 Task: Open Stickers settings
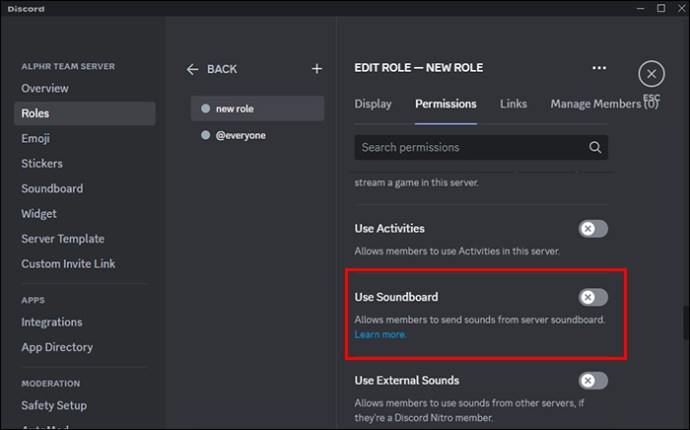point(42,164)
